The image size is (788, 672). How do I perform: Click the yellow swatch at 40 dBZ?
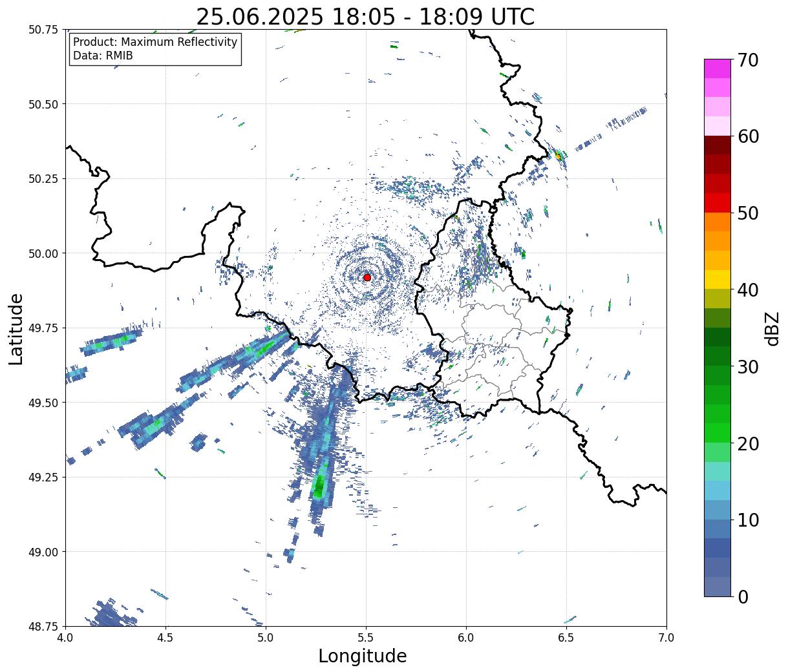click(718, 280)
